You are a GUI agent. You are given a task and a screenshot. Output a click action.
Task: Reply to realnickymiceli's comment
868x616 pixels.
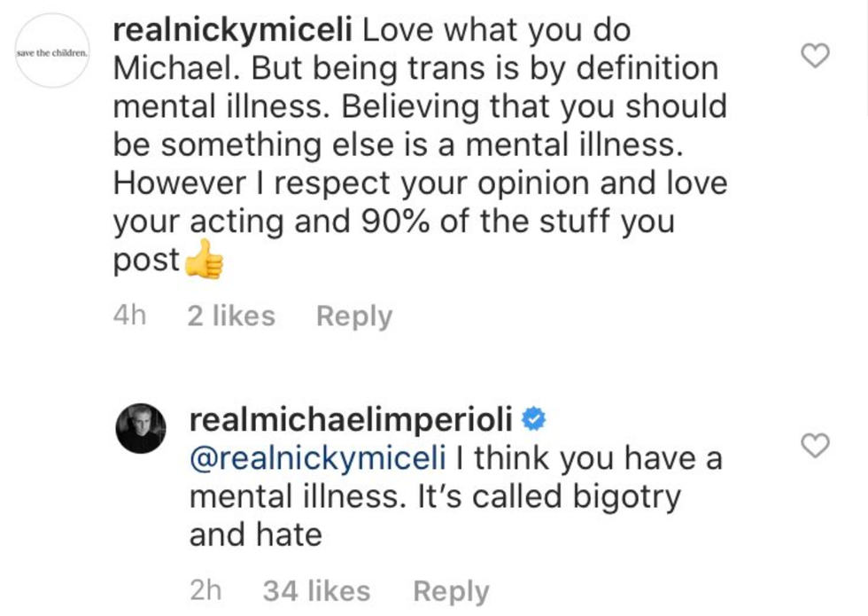coord(354,316)
